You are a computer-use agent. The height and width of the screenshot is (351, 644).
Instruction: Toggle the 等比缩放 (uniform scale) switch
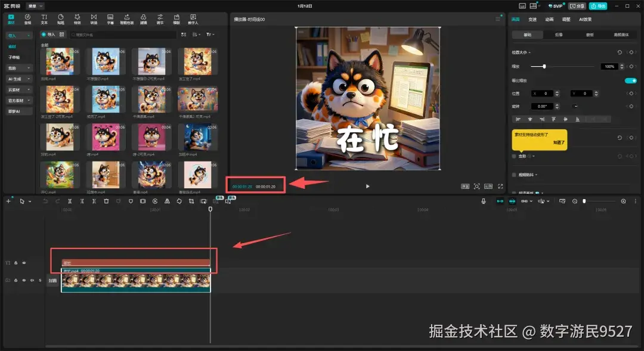pyautogui.click(x=630, y=80)
